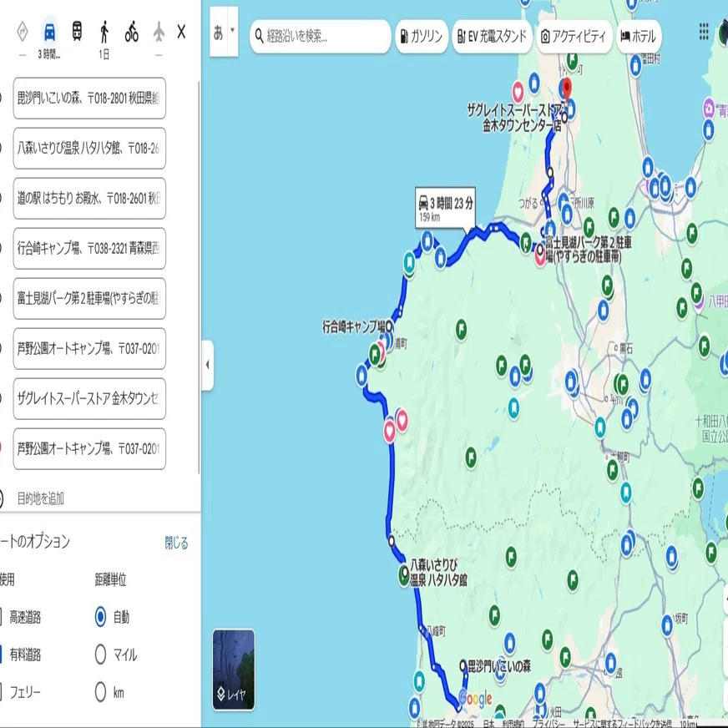Select the best travel mode icon

[x=22, y=32]
